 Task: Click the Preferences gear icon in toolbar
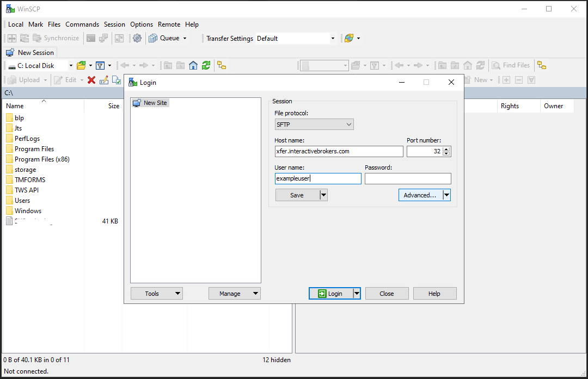(137, 38)
